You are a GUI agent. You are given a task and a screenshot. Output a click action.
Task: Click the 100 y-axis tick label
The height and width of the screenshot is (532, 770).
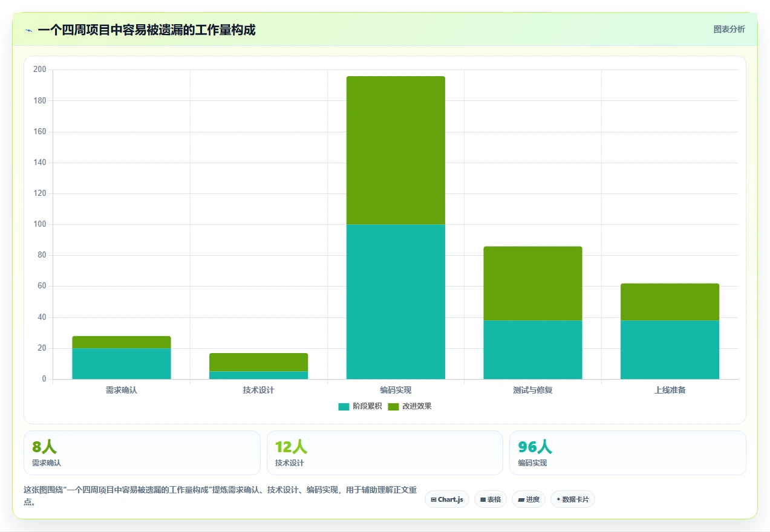point(40,224)
